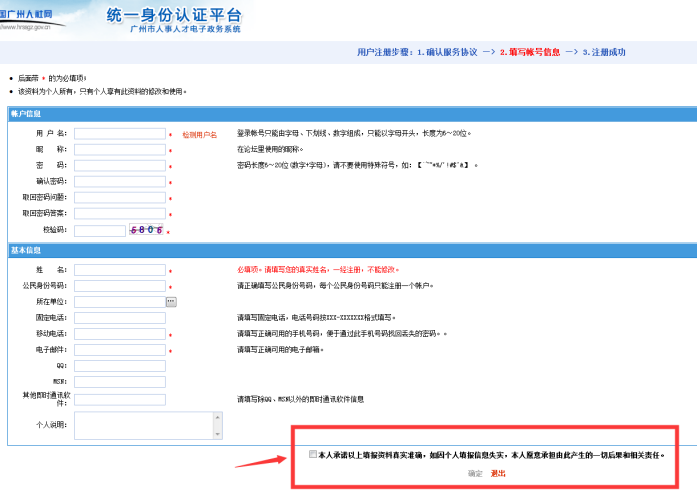
Task: Click the 确认密码 input field
Action: pyautogui.click(x=120, y=182)
